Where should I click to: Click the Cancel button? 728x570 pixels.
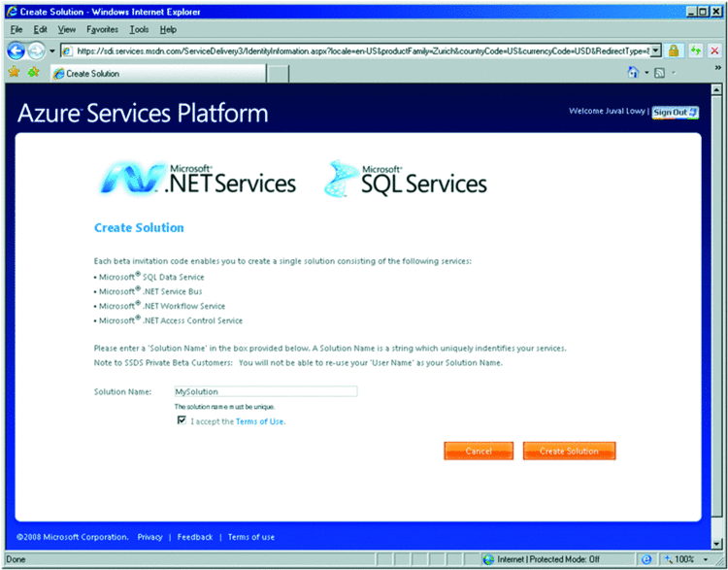point(479,451)
